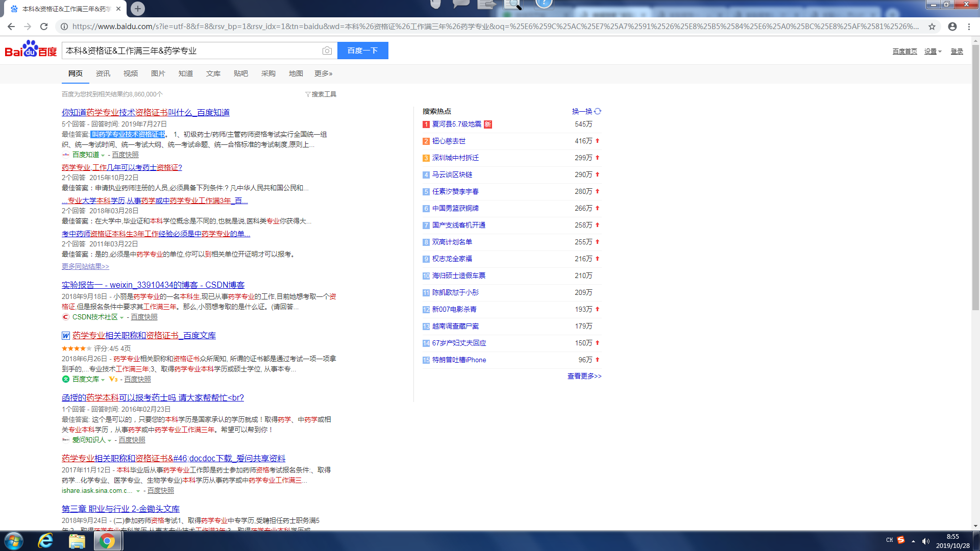Open new tab with plus icon
The width and height of the screenshot is (980, 551).
click(x=138, y=9)
